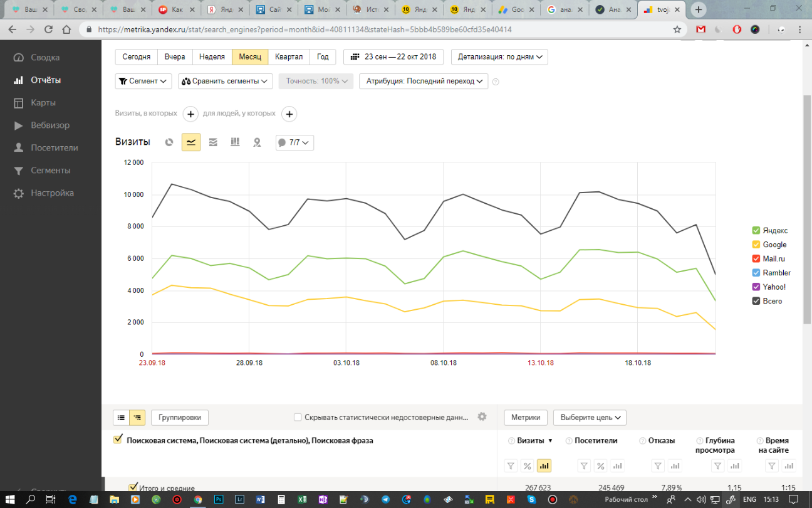Switch to stacked area chart view
This screenshot has width=812, height=508.
tap(213, 142)
